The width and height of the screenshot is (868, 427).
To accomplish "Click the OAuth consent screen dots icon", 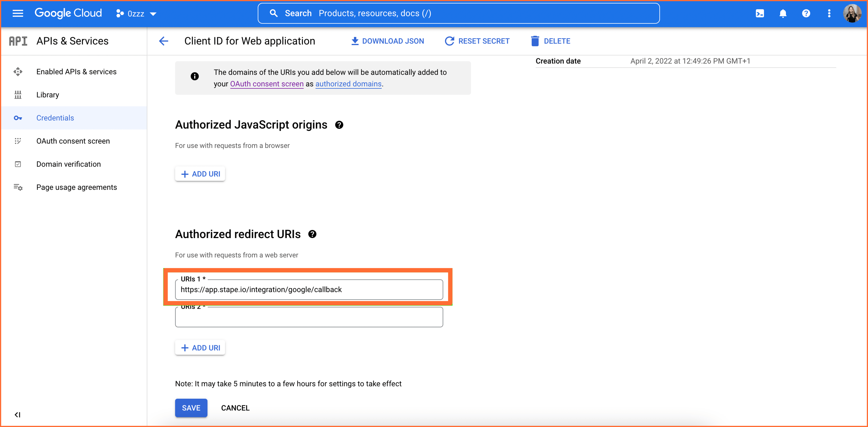I will [18, 141].
